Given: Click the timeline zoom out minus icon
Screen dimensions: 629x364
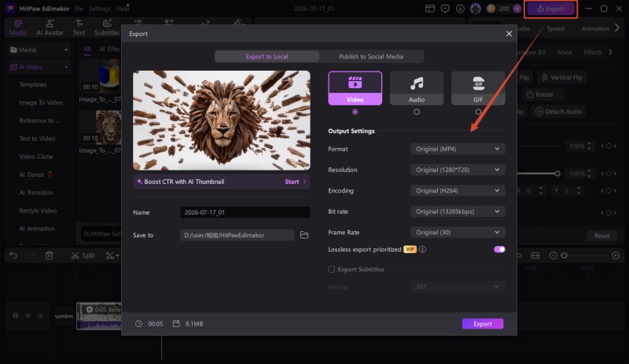Looking at the screenshot, I should coord(553,256).
